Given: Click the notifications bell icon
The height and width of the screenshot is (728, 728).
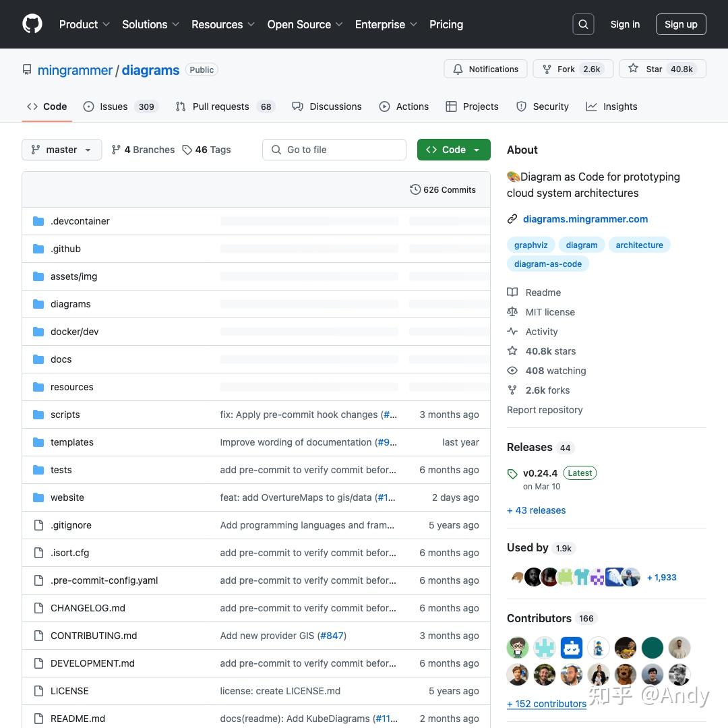Looking at the screenshot, I should click(x=458, y=69).
